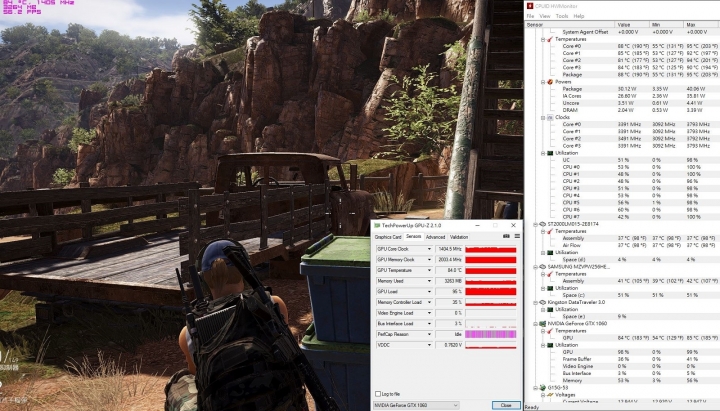This screenshot has width=720, height=411.
Task: Click the GPU Temperature red history graph
Action: point(491,270)
